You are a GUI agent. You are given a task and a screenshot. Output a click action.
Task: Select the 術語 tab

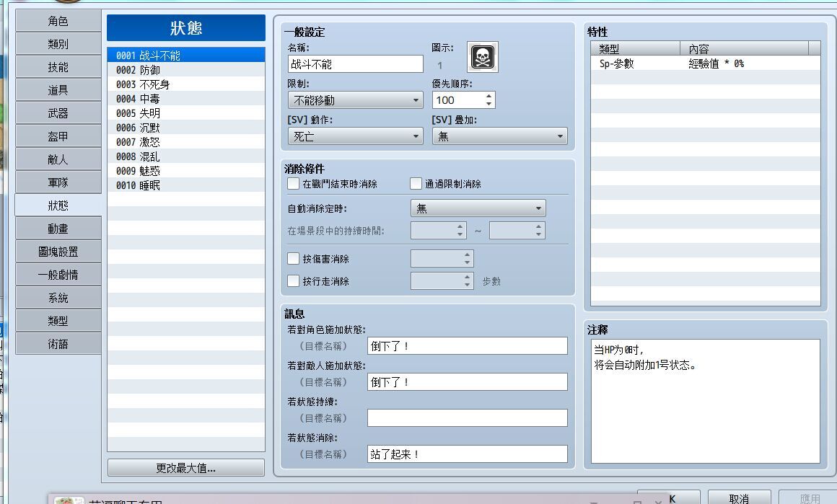(x=58, y=344)
